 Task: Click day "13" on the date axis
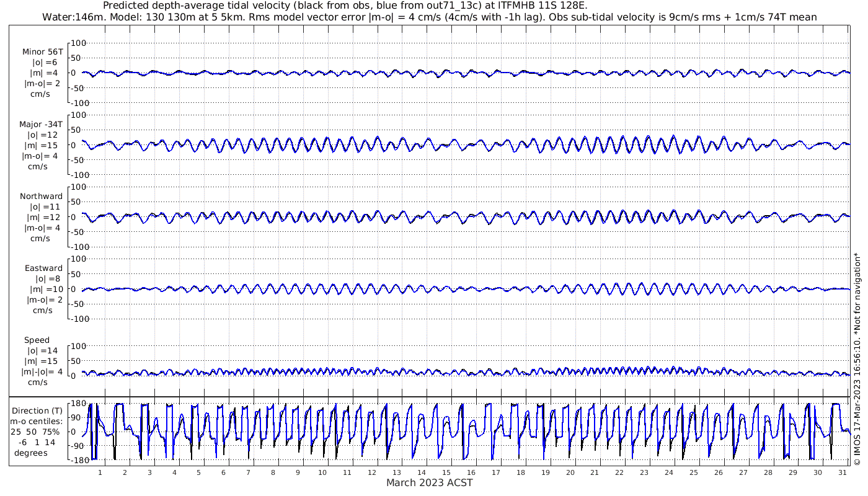pos(396,472)
